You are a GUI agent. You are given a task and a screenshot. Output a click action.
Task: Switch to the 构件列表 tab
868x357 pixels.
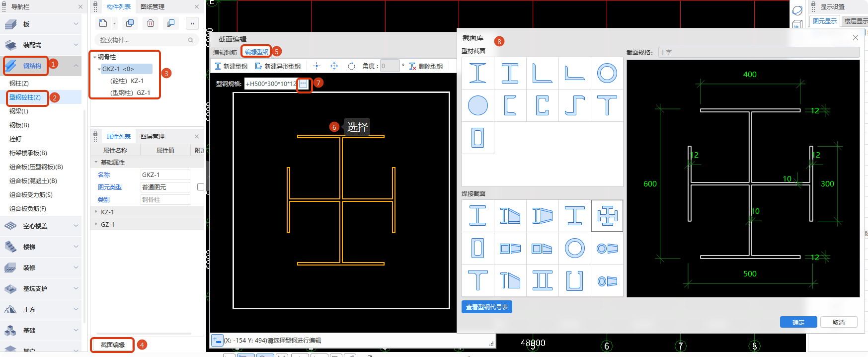tap(119, 6)
